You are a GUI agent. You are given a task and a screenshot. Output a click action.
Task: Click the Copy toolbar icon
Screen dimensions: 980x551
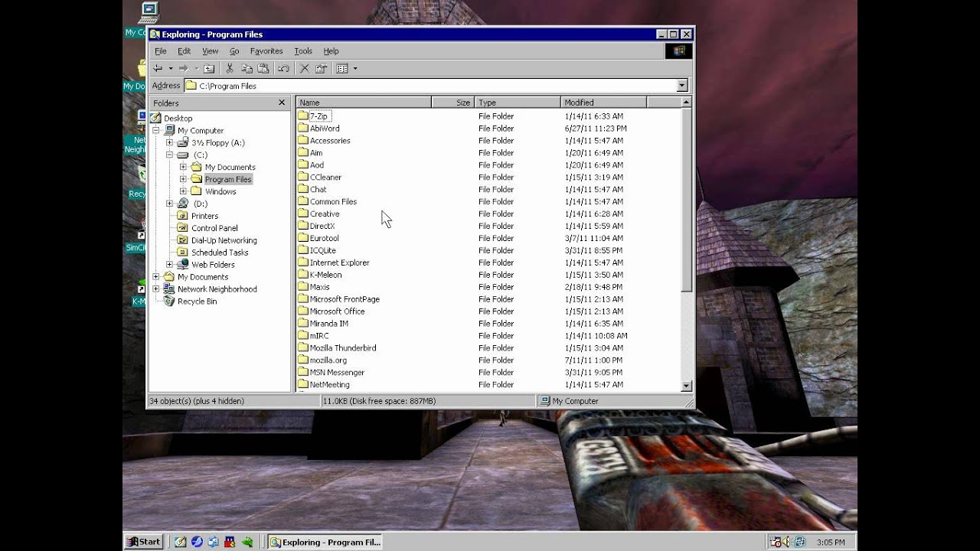pyautogui.click(x=247, y=68)
